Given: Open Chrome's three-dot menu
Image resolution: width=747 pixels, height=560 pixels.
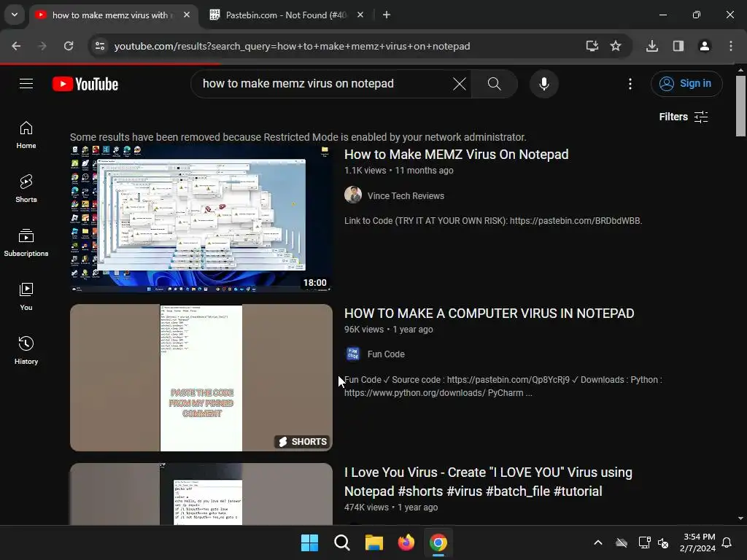Looking at the screenshot, I should click(731, 46).
